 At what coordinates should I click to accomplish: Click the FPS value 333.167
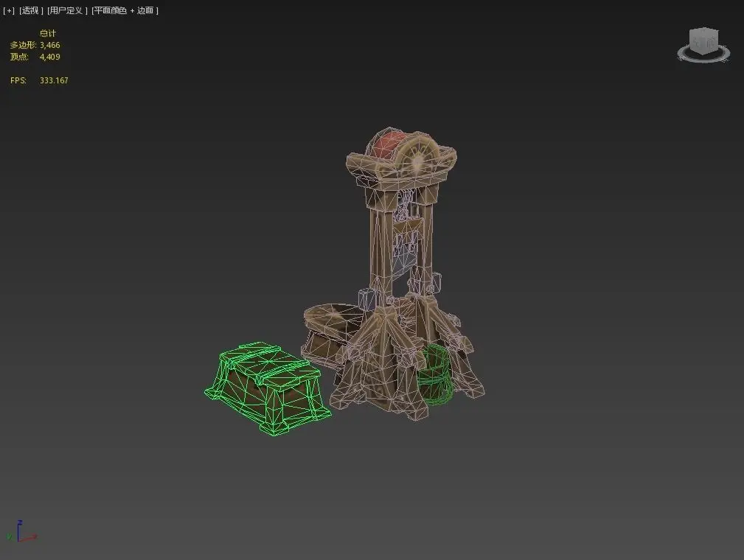click(x=54, y=80)
